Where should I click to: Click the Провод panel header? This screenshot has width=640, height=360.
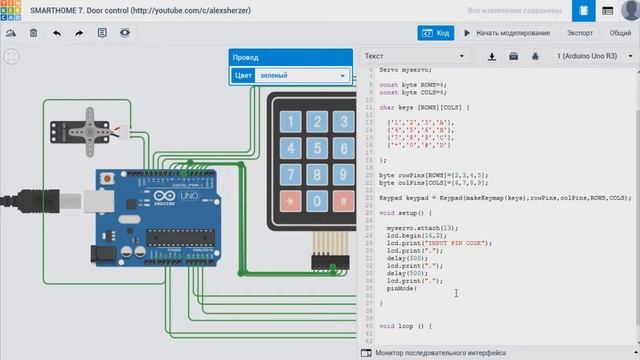click(x=291, y=58)
